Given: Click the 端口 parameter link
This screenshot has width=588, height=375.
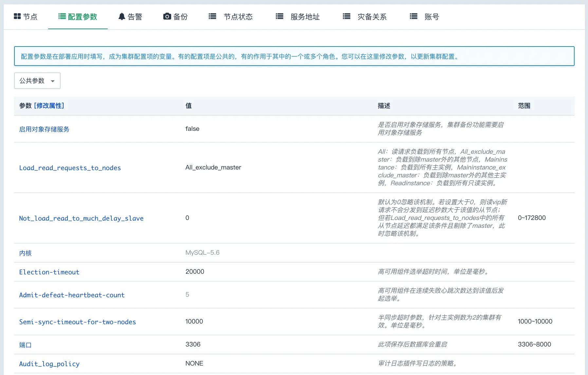Looking at the screenshot, I should pyautogui.click(x=25, y=345).
